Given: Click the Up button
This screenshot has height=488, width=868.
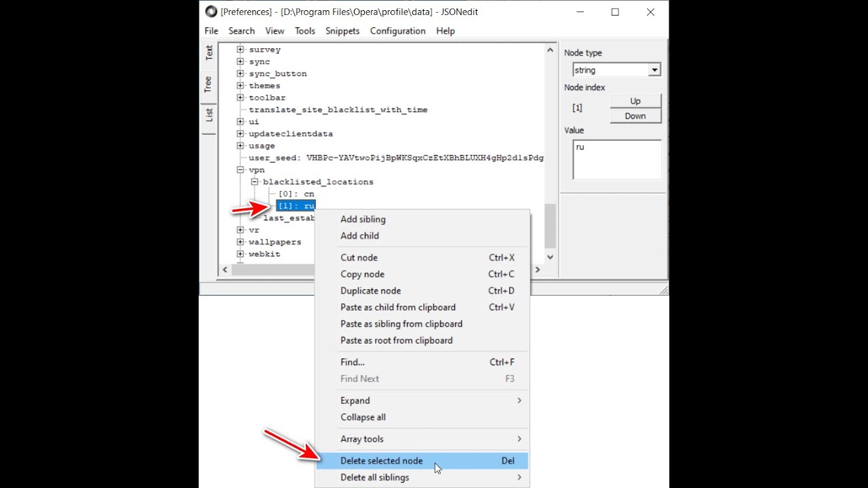Looking at the screenshot, I should click(635, 101).
